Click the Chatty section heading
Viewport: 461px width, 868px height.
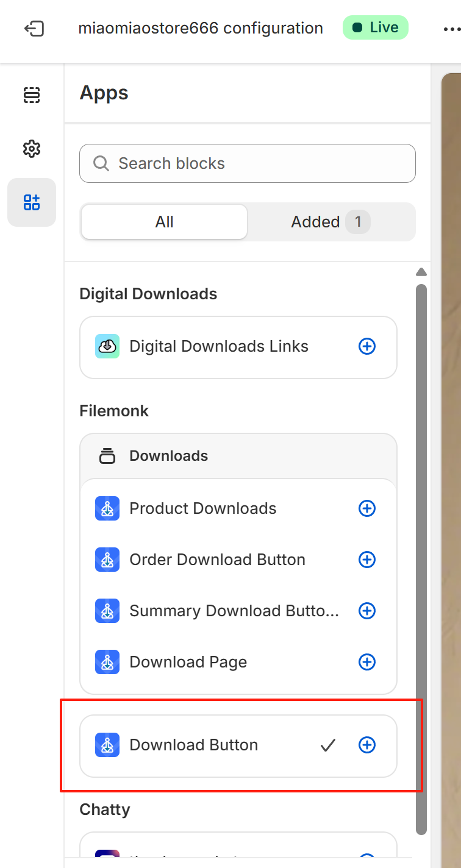pyautogui.click(x=105, y=809)
